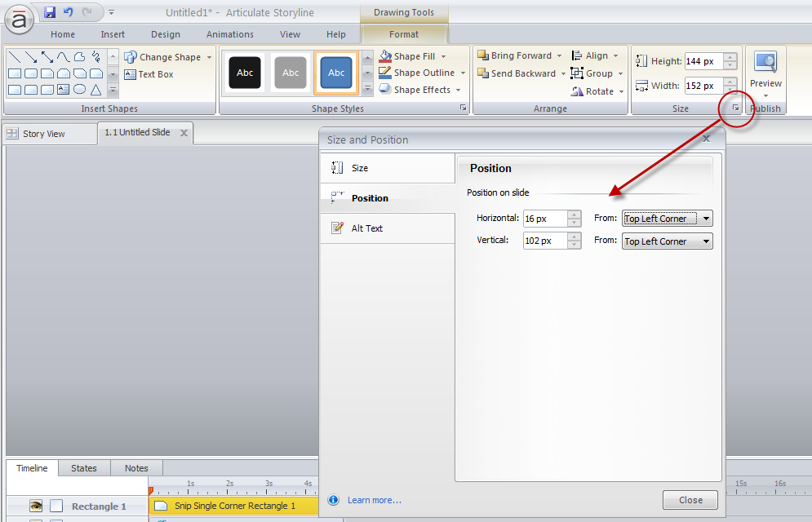Open the Change Shape dropdown
Viewport: 812px width, 522px height.
click(x=168, y=57)
